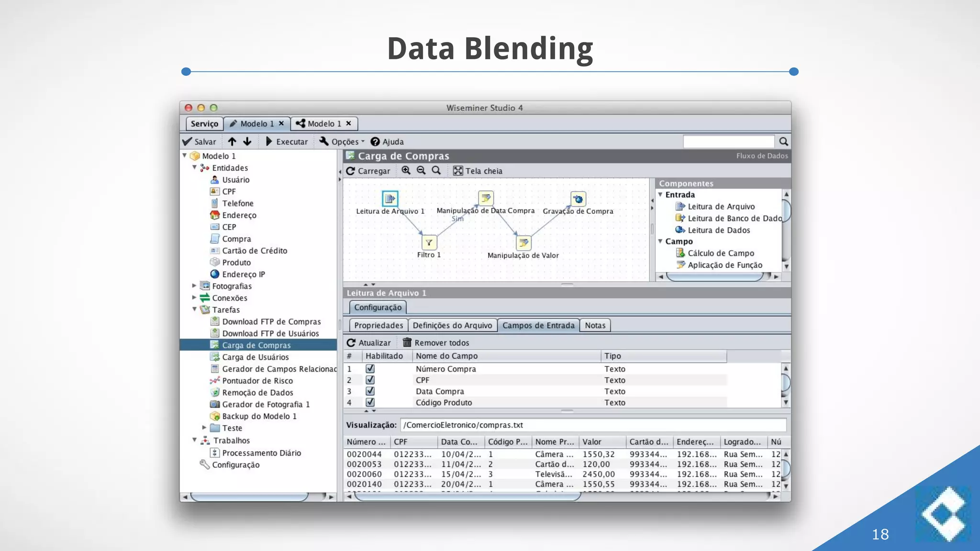Focus the toolbar search field
Viewport: 980px width, 551px height.
728,142
